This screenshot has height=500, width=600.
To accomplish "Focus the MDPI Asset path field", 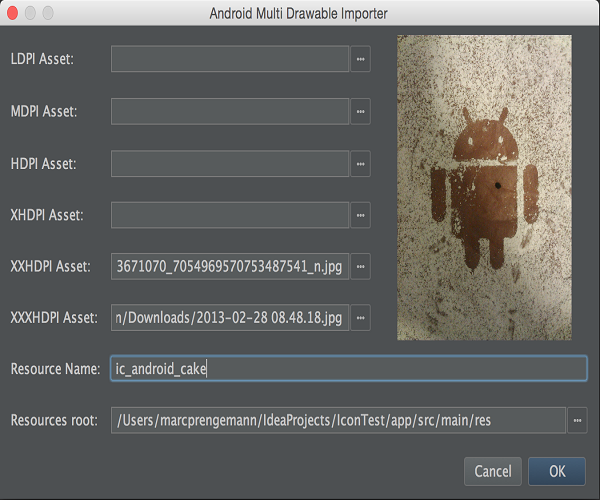I will point(230,111).
